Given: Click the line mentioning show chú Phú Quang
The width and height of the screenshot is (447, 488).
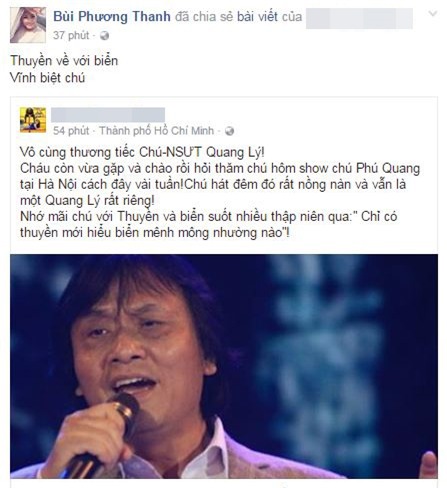Looking at the screenshot, I should [x=220, y=168].
